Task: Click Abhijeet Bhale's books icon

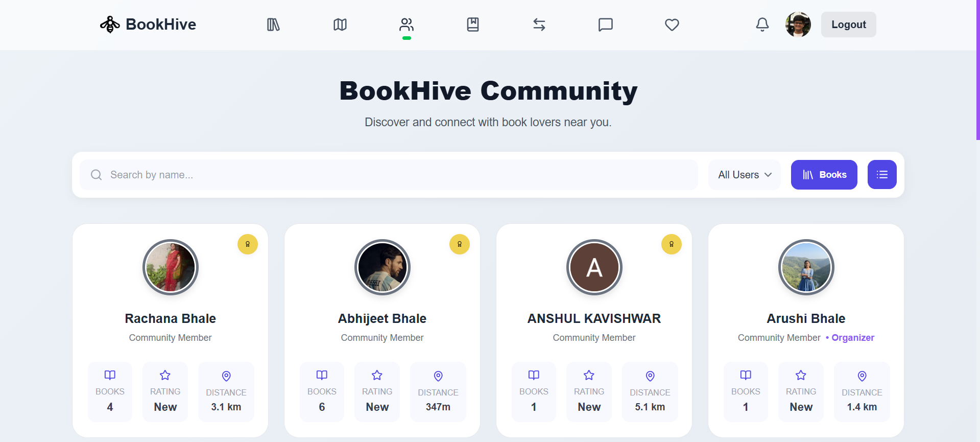Action: (x=322, y=375)
